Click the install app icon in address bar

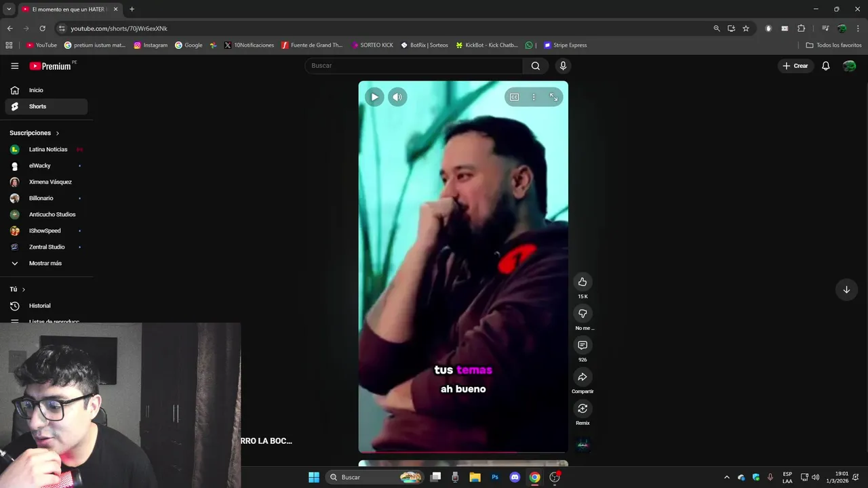coord(731,28)
